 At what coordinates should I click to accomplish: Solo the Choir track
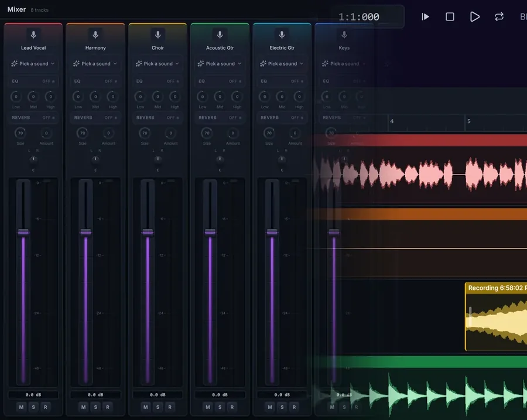coord(158,407)
